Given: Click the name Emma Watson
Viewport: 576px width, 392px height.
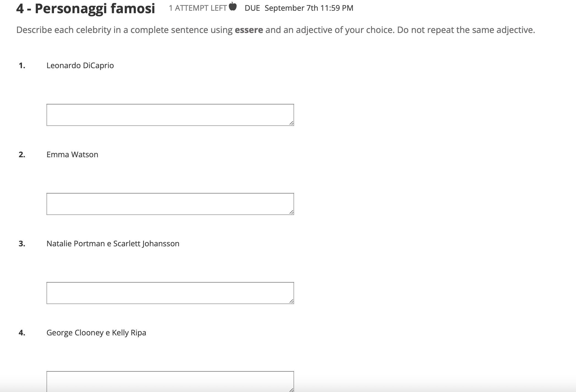Looking at the screenshot, I should tap(72, 154).
